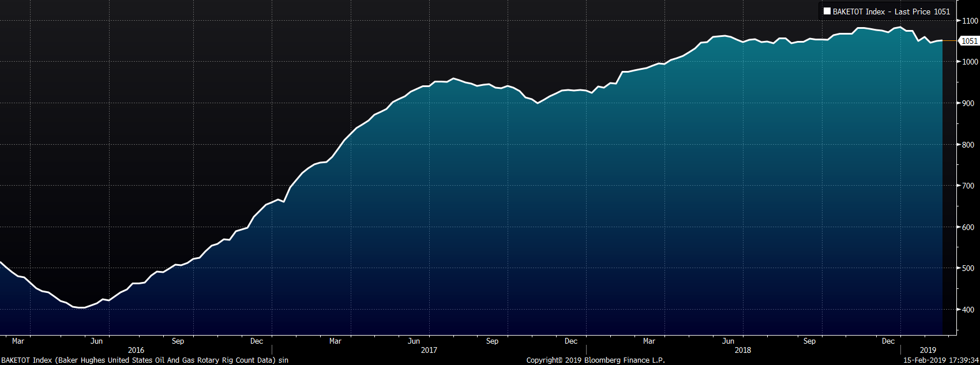Image resolution: width=980 pixels, height=365 pixels.
Task: Click the Copyright 2019 Bloomberg Finance text
Action: pos(595,360)
